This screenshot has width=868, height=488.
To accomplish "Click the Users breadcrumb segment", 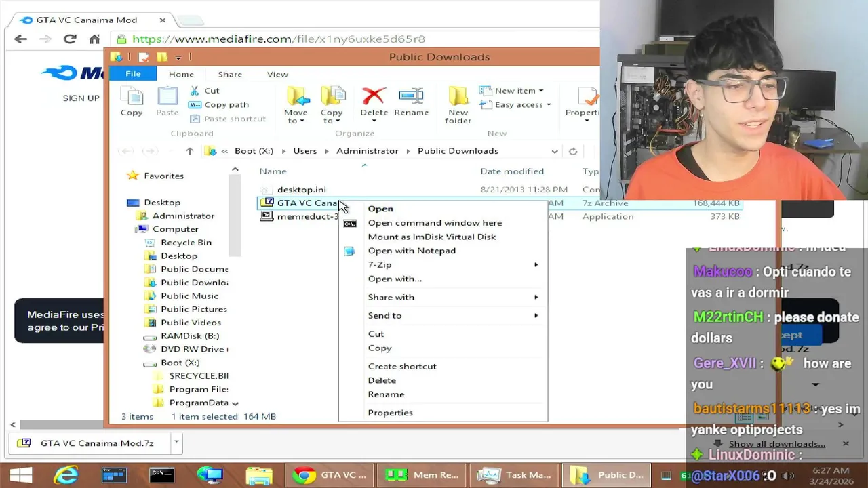I will (x=305, y=151).
